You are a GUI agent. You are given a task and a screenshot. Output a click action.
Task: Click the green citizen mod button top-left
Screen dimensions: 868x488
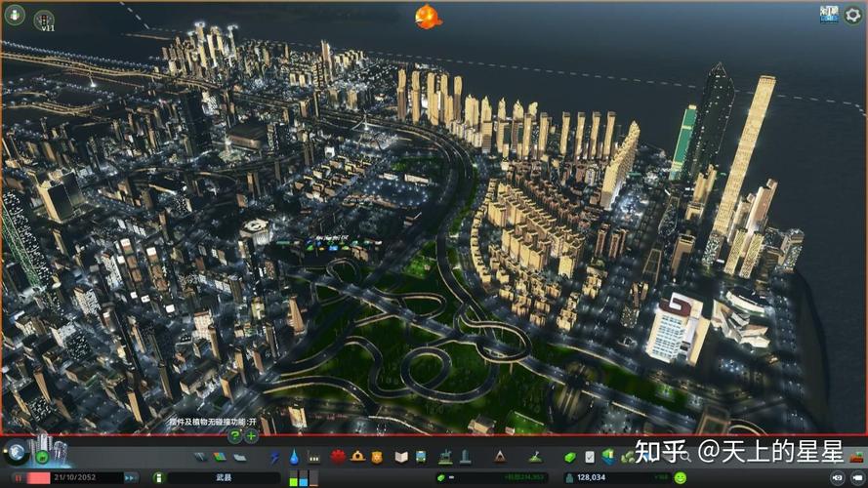pyautogui.click(x=15, y=14)
